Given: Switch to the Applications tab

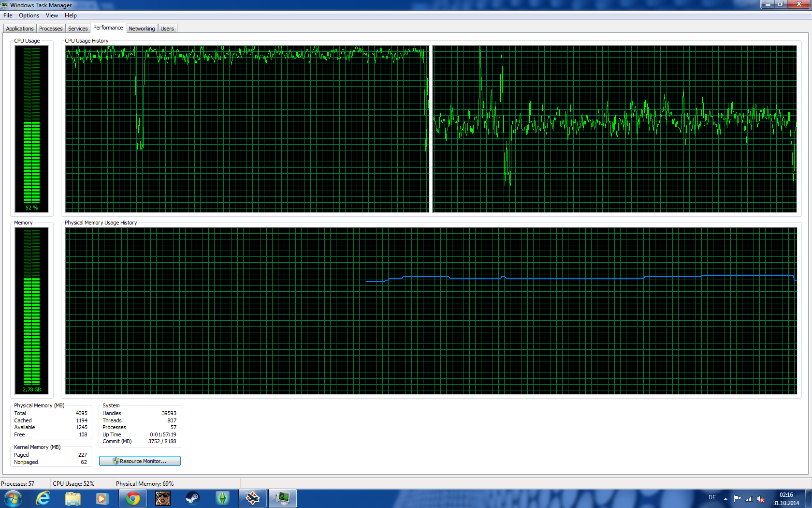Looking at the screenshot, I should pyautogui.click(x=20, y=29).
